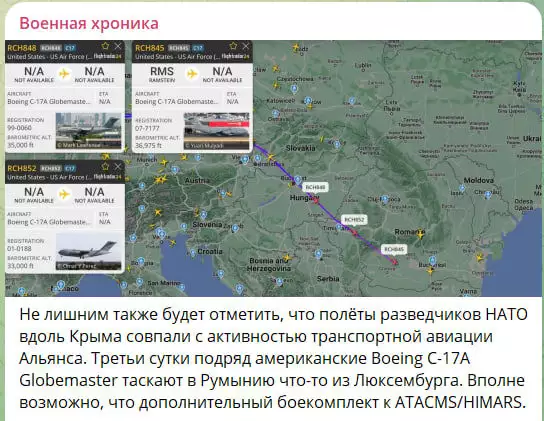The height and width of the screenshot is (421, 544).
Task: Click the airport pin near Chisinau
Action: (488, 194)
